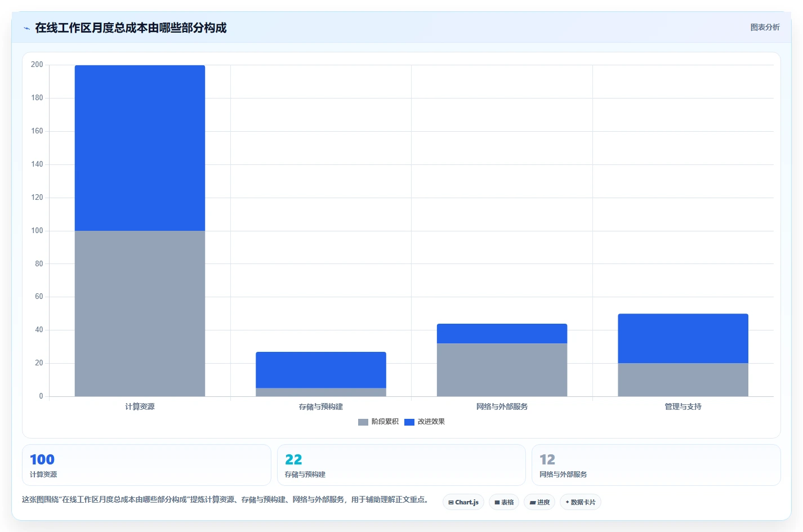Click the blue 改进效果 legend swatch
Screen dimensions: 803x532
[409, 422]
